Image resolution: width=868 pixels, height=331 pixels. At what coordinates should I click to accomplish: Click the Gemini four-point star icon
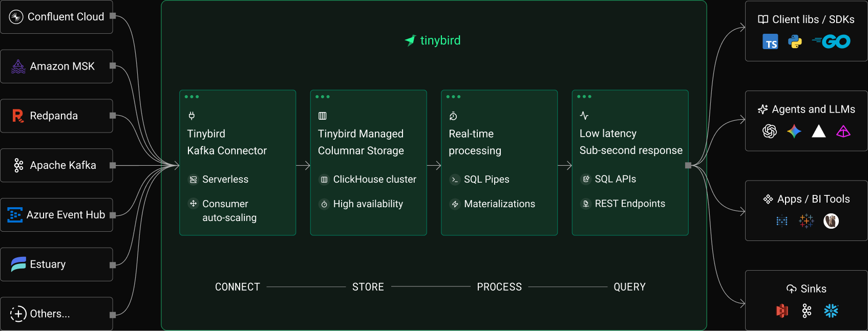pyautogui.click(x=794, y=131)
